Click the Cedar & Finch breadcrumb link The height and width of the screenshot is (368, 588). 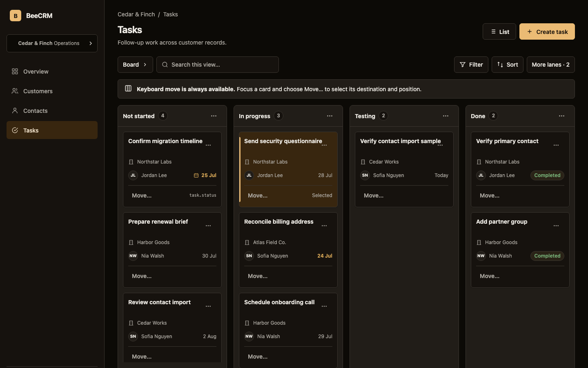136,14
